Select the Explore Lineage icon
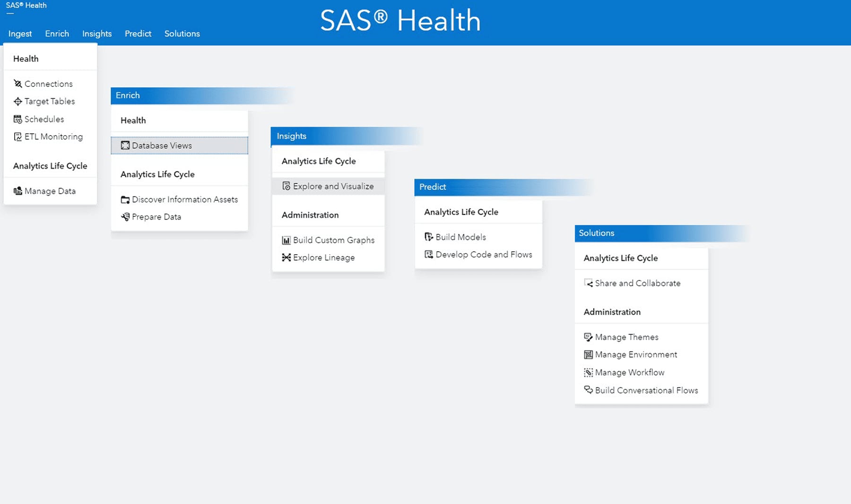Image resolution: width=851 pixels, height=504 pixels. (286, 257)
